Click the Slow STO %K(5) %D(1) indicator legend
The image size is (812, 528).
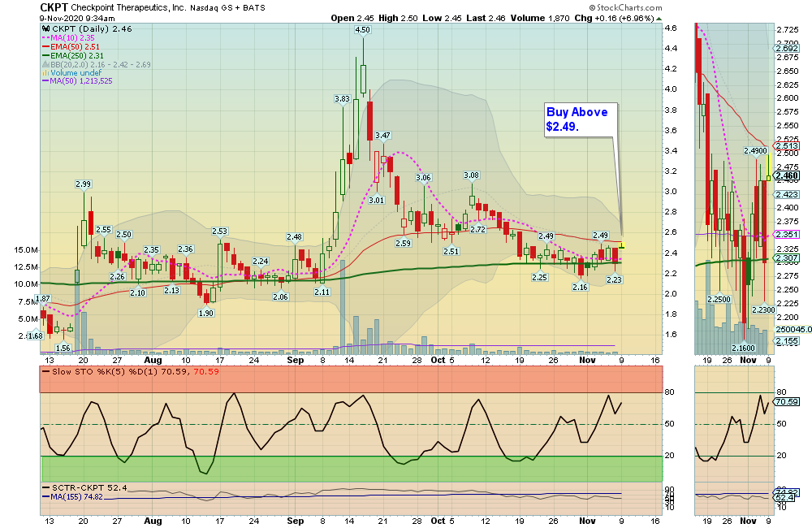click(131, 371)
